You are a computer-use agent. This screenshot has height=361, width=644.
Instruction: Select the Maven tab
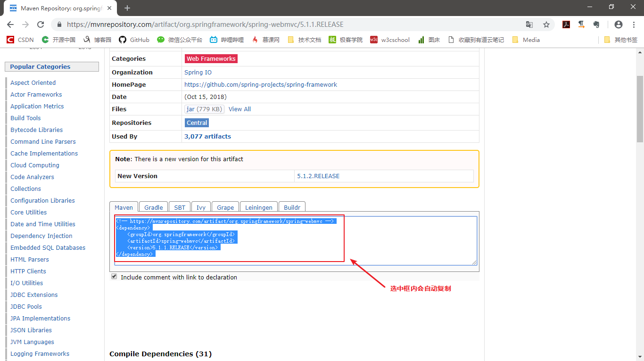[124, 207]
